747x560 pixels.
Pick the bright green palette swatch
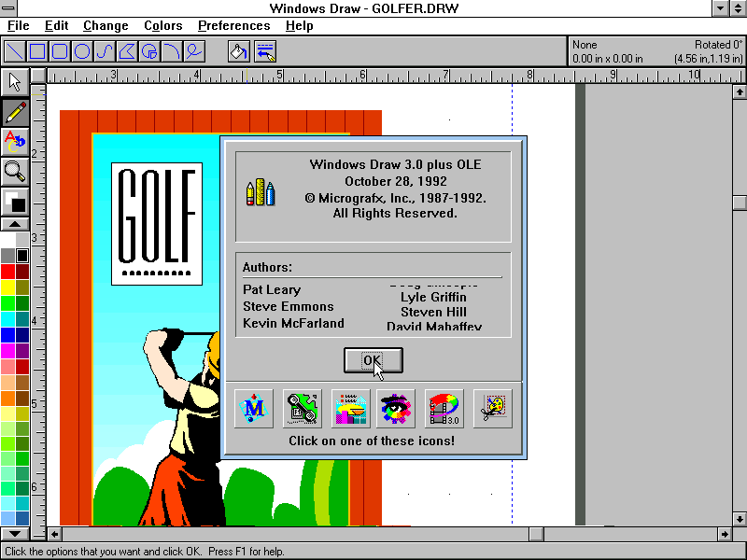pos(7,302)
